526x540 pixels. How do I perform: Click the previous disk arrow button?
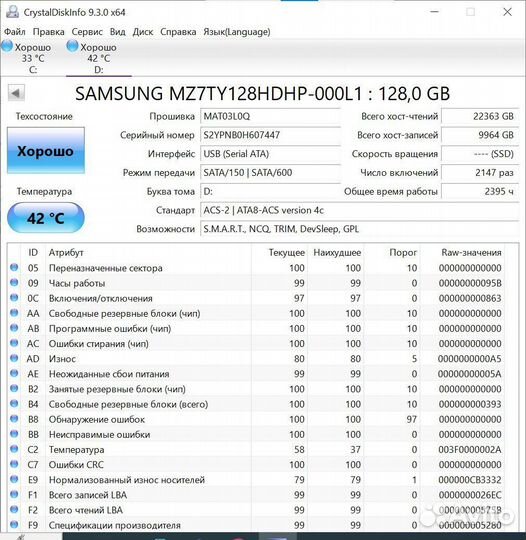[16, 93]
